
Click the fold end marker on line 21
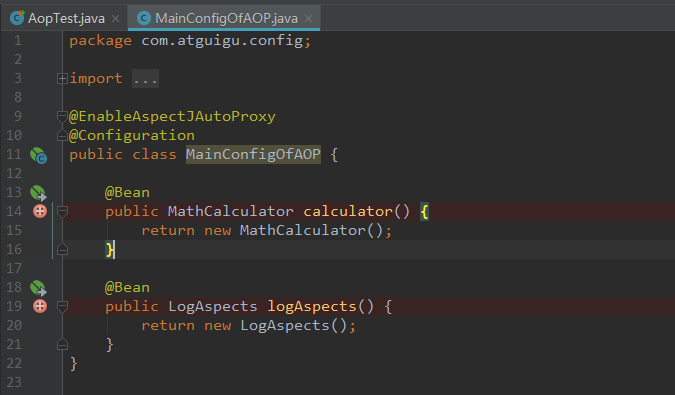point(62,345)
